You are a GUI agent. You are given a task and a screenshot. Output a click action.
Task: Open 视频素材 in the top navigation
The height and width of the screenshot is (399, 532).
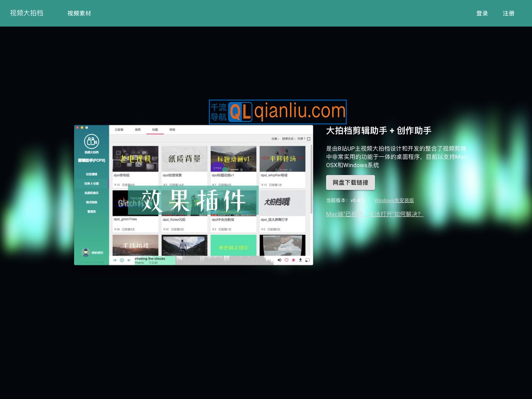click(79, 13)
